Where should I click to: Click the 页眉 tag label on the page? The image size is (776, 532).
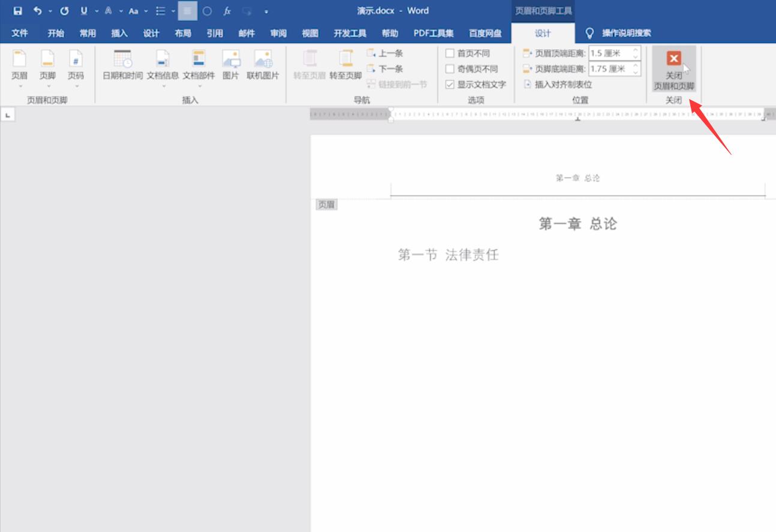coord(327,205)
